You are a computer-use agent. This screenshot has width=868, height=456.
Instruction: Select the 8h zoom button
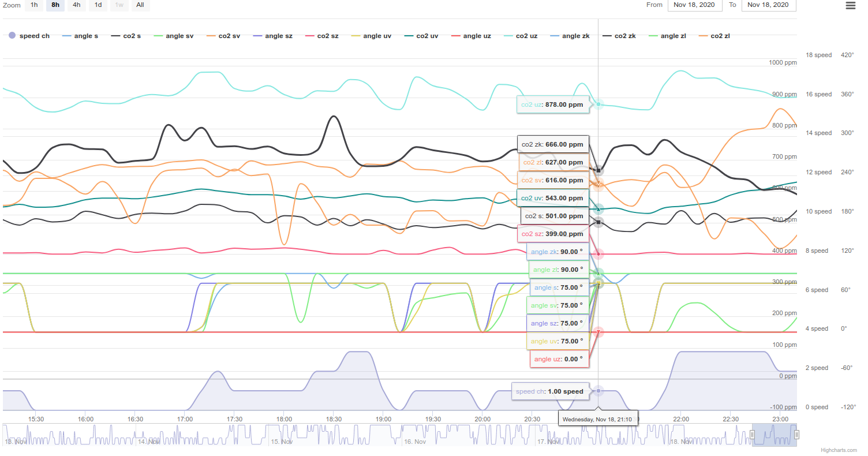[55, 5]
